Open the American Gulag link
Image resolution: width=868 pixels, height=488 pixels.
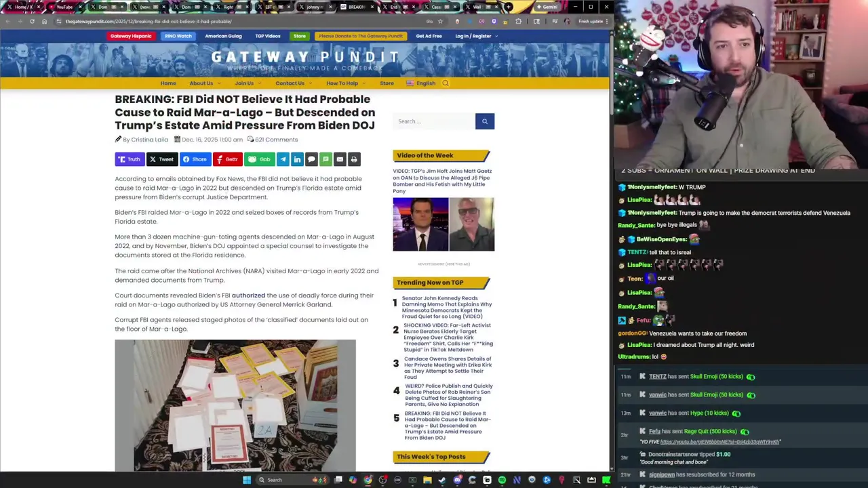pyautogui.click(x=223, y=36)
